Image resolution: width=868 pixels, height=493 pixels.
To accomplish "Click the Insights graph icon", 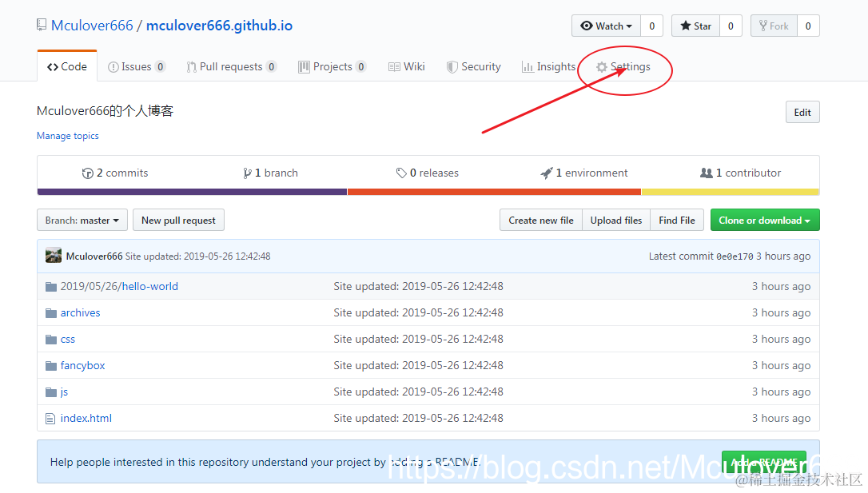I will (527, 67).
